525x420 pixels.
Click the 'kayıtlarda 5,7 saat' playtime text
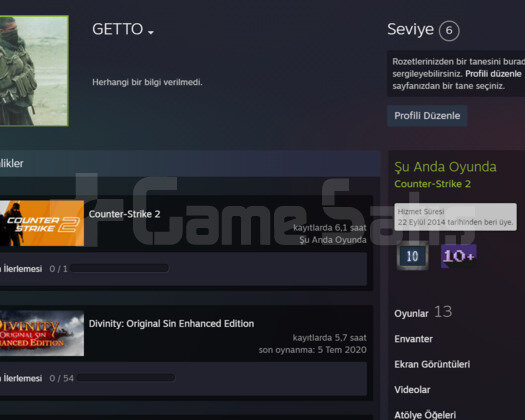click(329, 338)
